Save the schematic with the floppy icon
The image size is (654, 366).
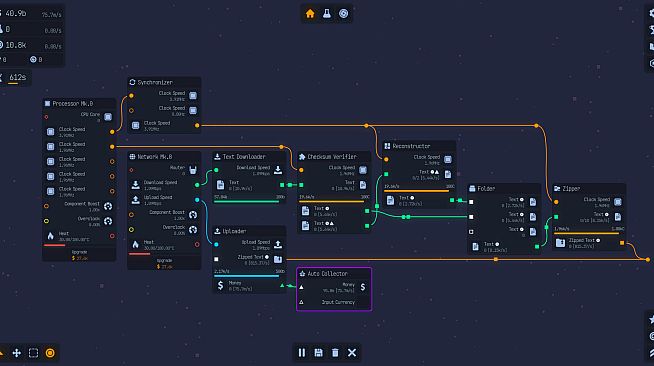(318, 353)
